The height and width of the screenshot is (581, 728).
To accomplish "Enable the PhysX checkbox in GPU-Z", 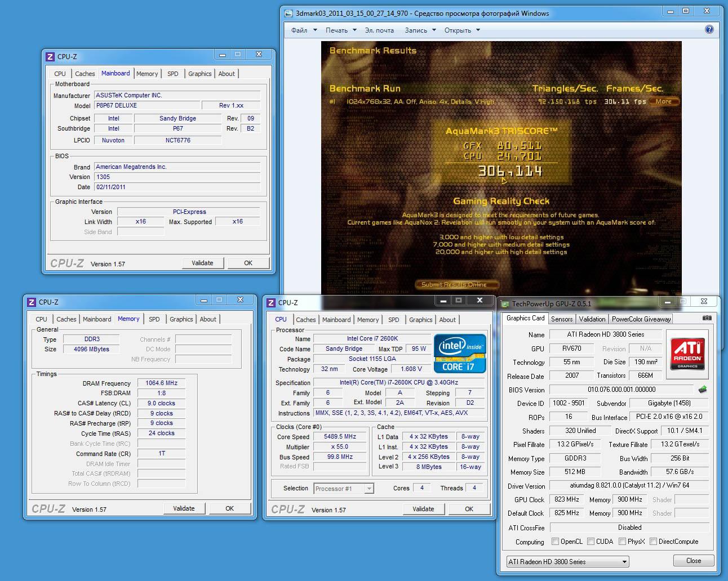I will [622, 542].
